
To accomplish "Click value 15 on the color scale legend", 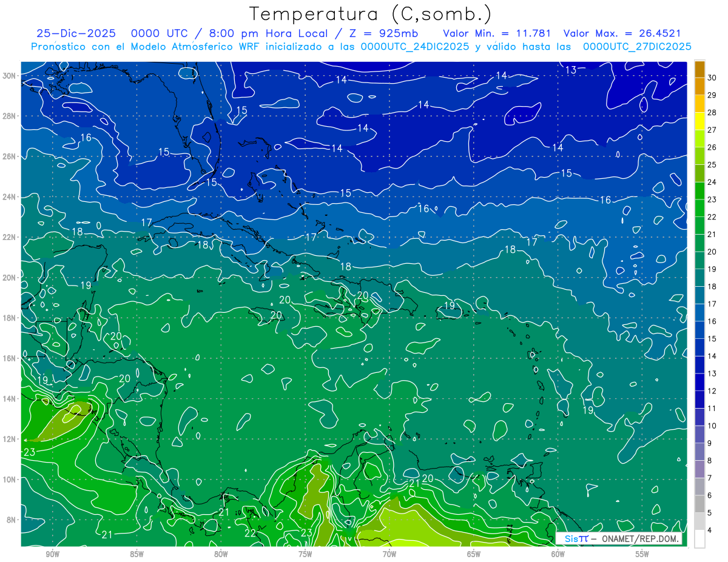I will (712, 338).
